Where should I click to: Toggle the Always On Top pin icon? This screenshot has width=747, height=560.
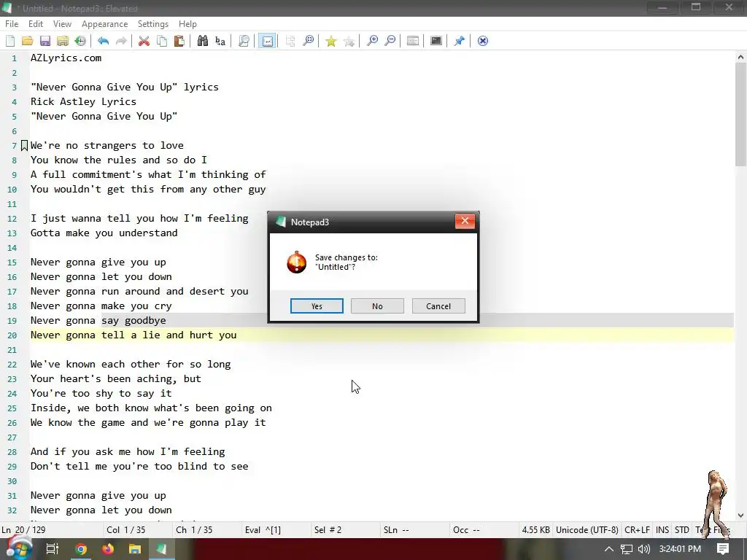point(460,41)
